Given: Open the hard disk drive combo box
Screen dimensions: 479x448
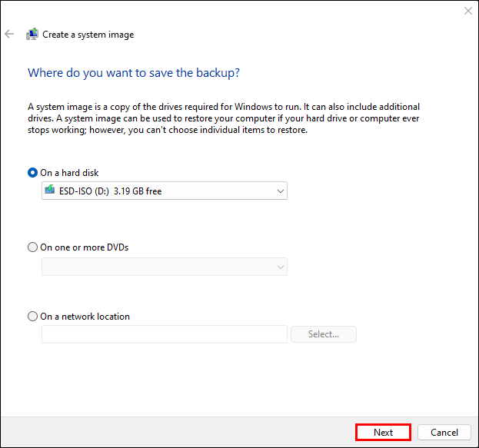Looking at the screenshot, I should coord(164,191).
